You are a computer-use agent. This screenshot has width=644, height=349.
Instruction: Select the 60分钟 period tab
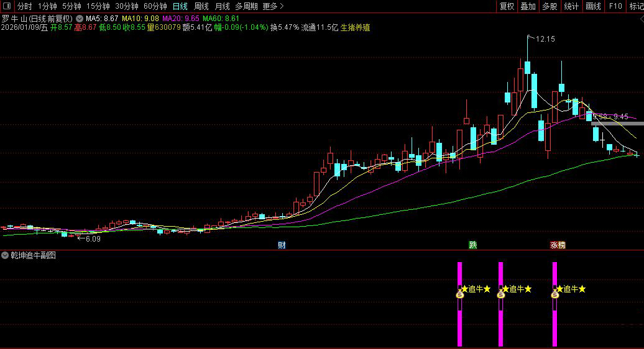coord(155,6)
